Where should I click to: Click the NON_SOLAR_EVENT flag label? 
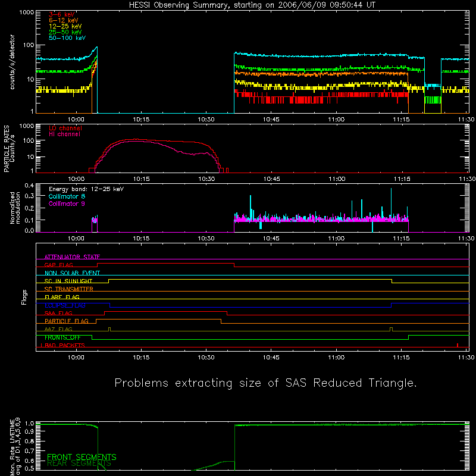click(x=72, y=273)
